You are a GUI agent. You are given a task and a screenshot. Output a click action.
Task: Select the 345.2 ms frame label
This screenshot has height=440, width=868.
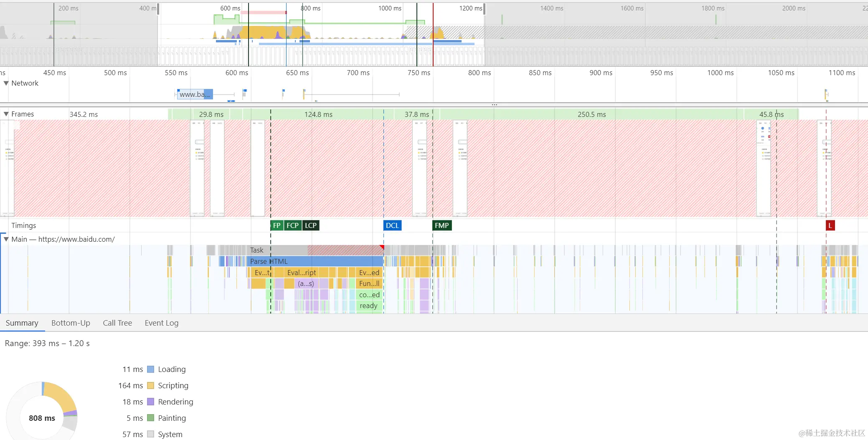(x=84, y=114)
